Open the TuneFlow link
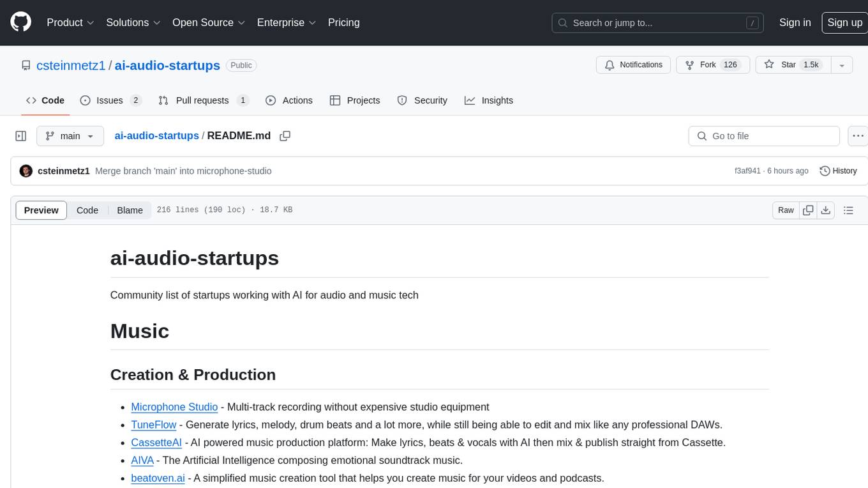This screenshot has width=868, height=488. coord(153,425)
